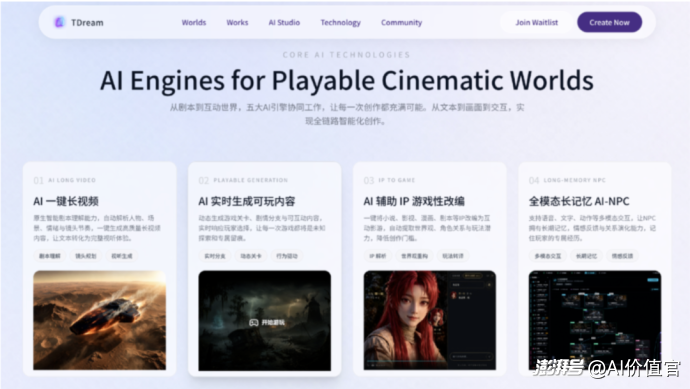Click the gamepad icon on dark thumbnail

coord(253,323)
